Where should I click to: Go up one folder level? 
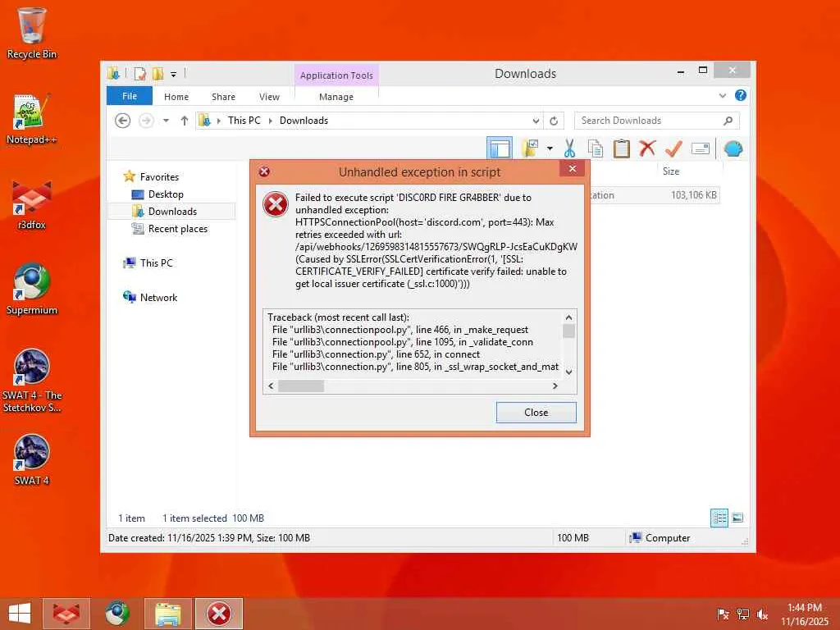185,121
